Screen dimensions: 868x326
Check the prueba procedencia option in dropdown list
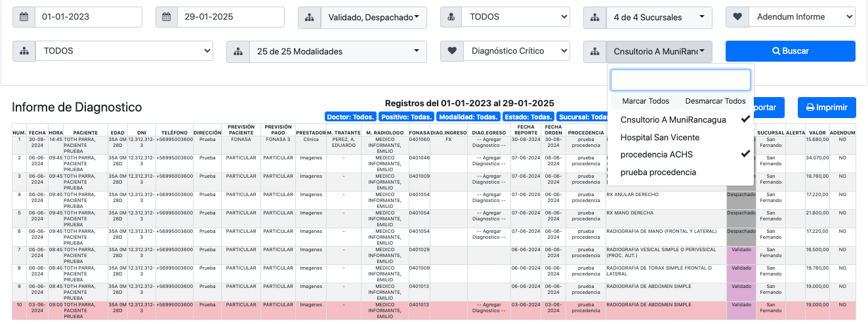point(680,173)
